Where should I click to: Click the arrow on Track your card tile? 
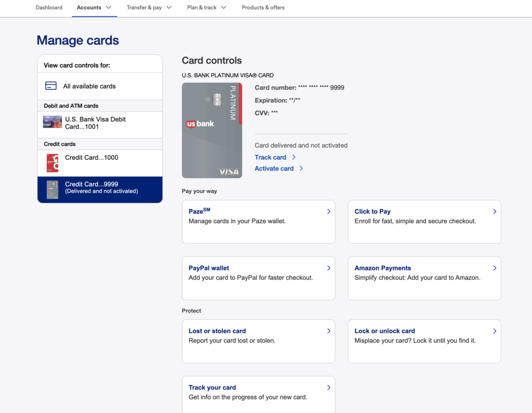328,388
